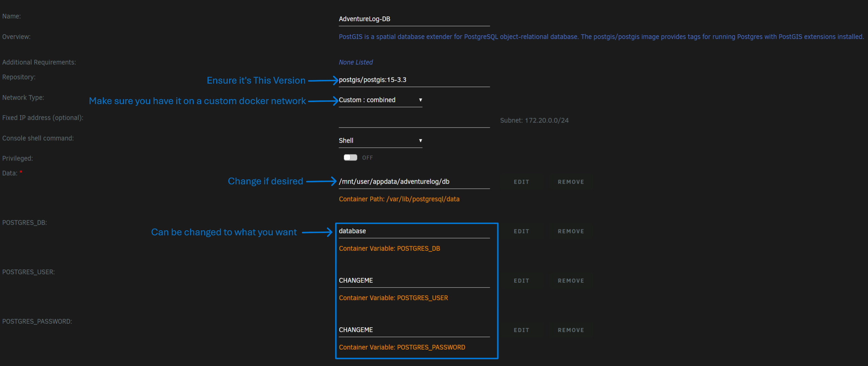Click the Fixed IP address field
Image resolution: width=868 pixels, height=366 pixels.
(x=414, y=121)
